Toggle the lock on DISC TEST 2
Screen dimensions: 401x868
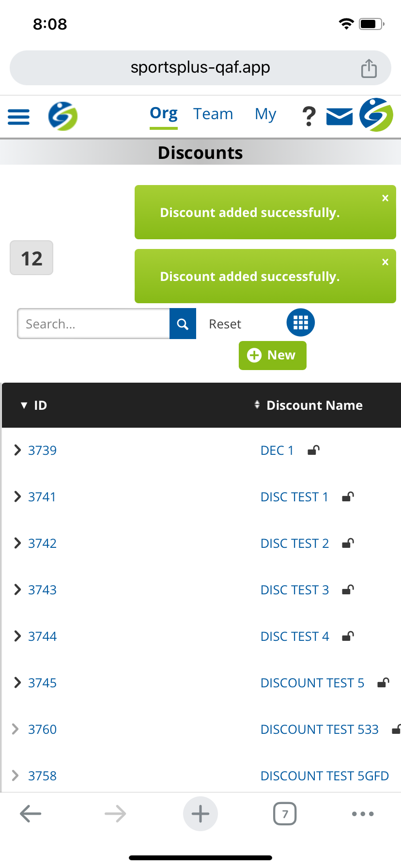click(348, 543)
